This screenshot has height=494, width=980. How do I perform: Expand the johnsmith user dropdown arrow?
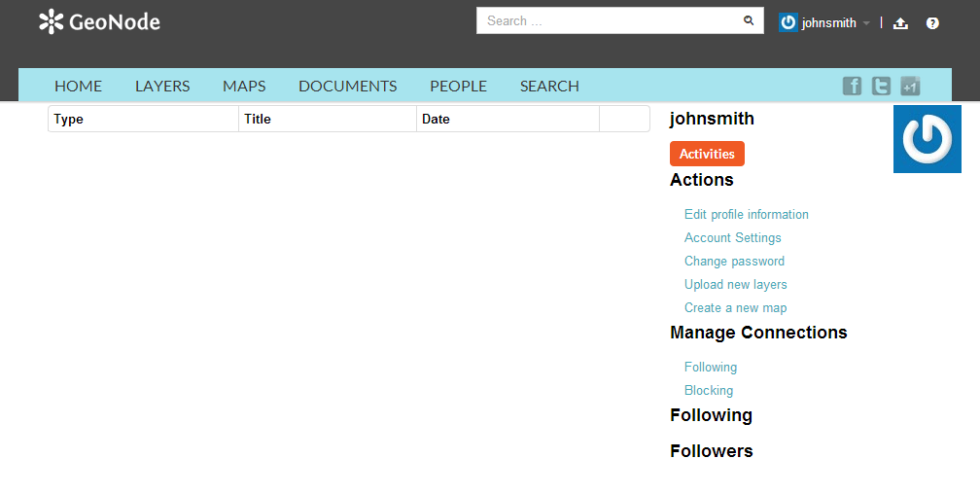(x=866, y=23)
